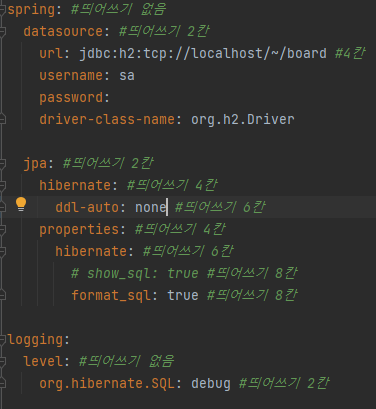This screenshot has width=376, height=409.
Task: Collapse the properties block fold marker
Action: 2,230
